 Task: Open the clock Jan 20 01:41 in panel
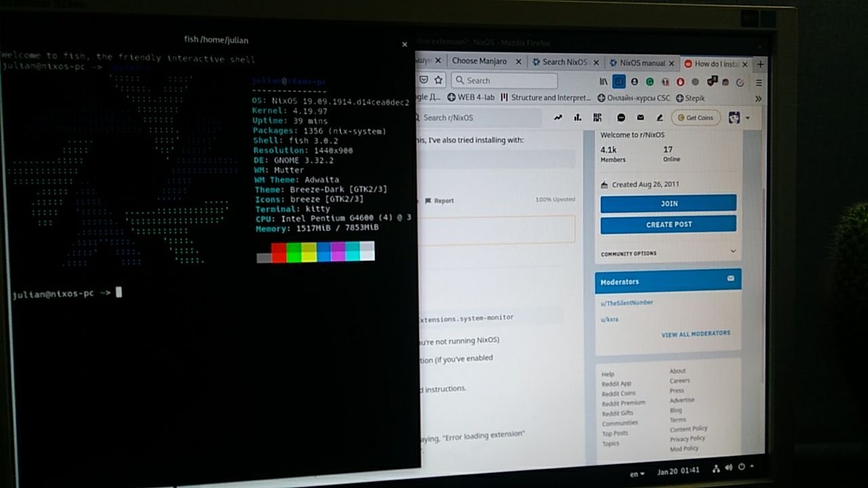click(x=678, y=470)
